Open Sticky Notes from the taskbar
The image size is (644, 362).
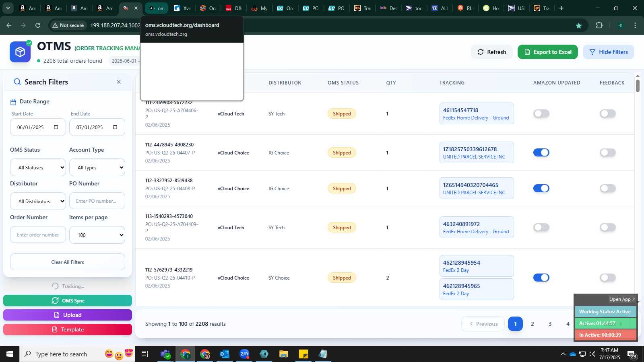(x=303, y=354)
